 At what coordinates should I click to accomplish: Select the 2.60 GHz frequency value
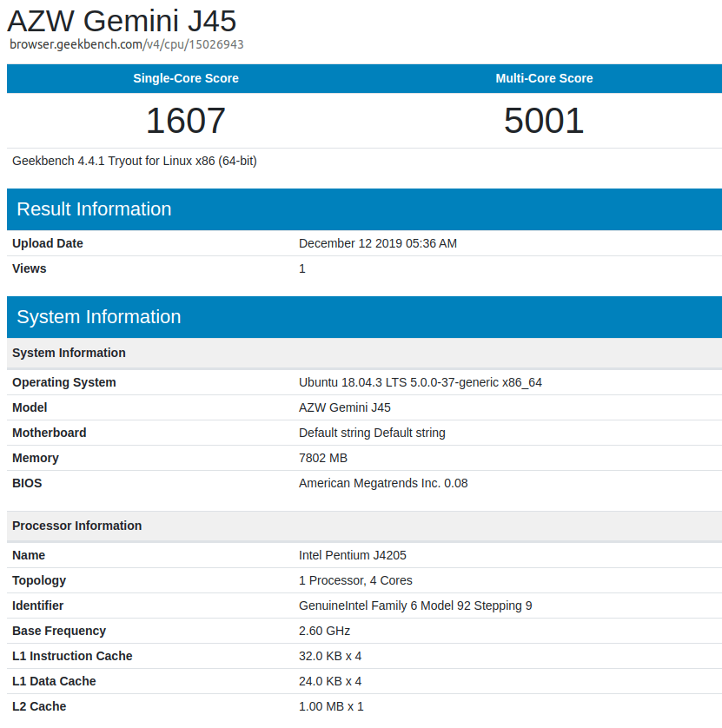[324, 631]
